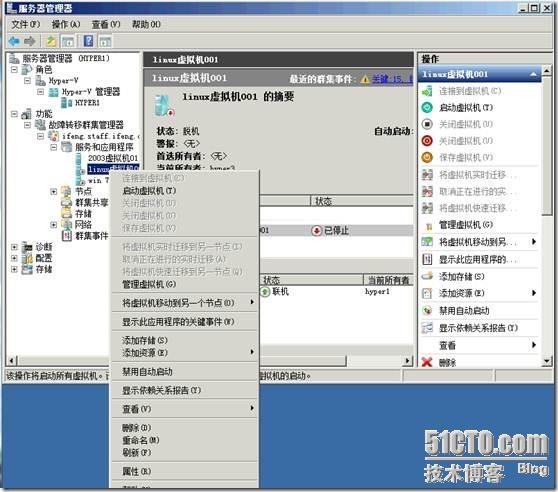This screenshot has height=492, width=558.
Task: Expand the 诊断 tree node
Action: 14,247
